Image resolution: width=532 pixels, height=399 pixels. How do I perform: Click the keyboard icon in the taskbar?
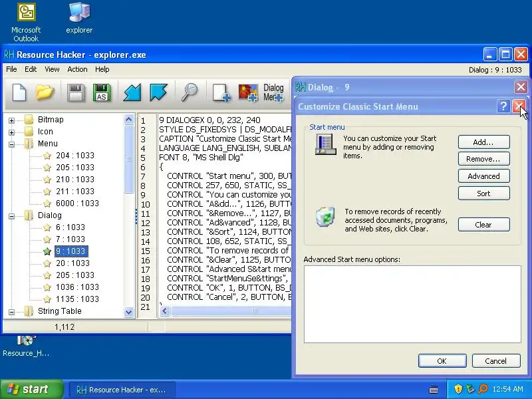tap(434, 389)
